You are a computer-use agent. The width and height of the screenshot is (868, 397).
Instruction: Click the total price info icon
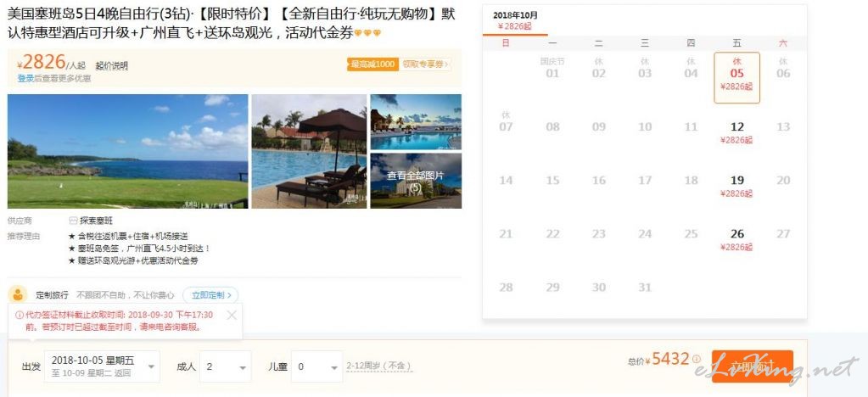pyautogui.click(x=697, y=359)
